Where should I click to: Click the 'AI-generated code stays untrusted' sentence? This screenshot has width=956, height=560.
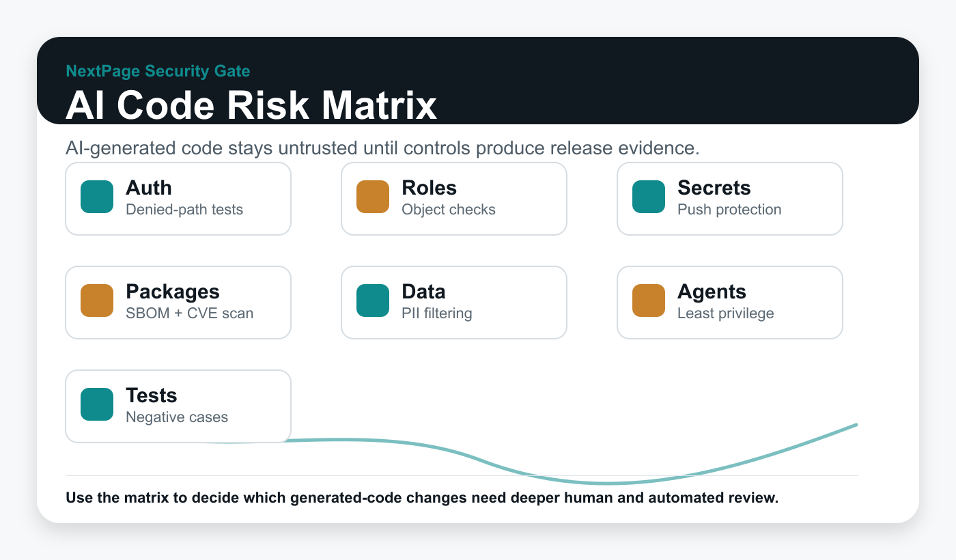click(382, 148)
